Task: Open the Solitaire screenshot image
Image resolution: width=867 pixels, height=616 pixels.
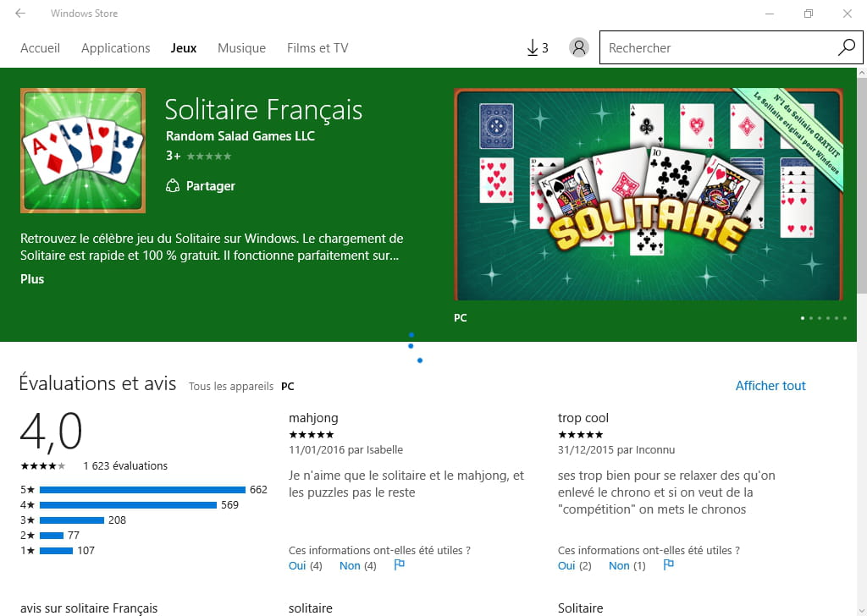Action: (649, 195)
